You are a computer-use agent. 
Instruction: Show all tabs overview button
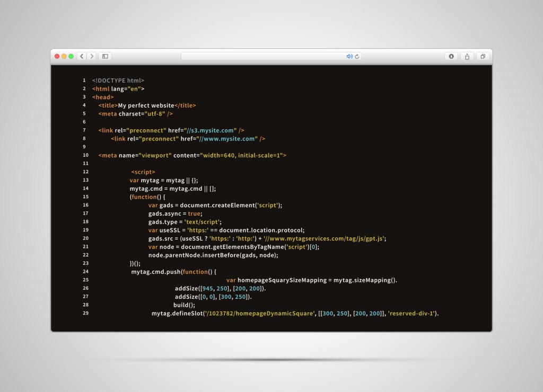point(483,56)
